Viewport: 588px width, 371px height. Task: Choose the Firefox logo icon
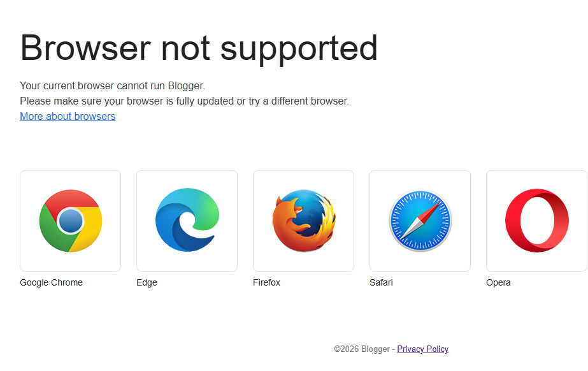304,221
